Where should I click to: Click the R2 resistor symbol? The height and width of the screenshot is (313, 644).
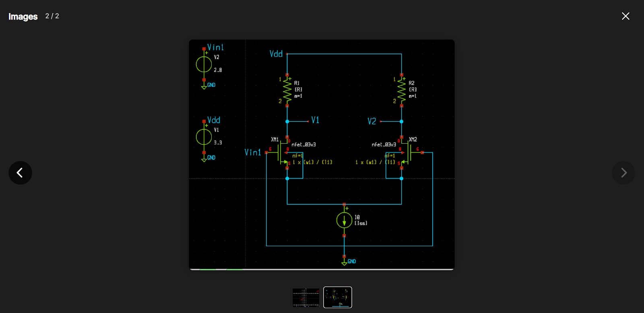[401, 90]
